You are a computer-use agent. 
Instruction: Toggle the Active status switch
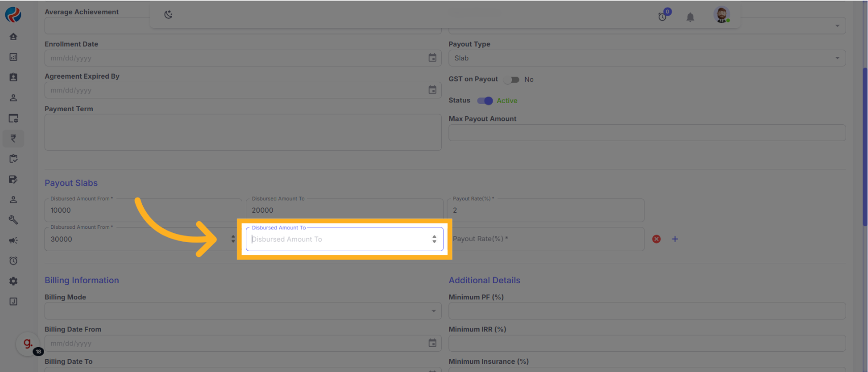[485, 101]
